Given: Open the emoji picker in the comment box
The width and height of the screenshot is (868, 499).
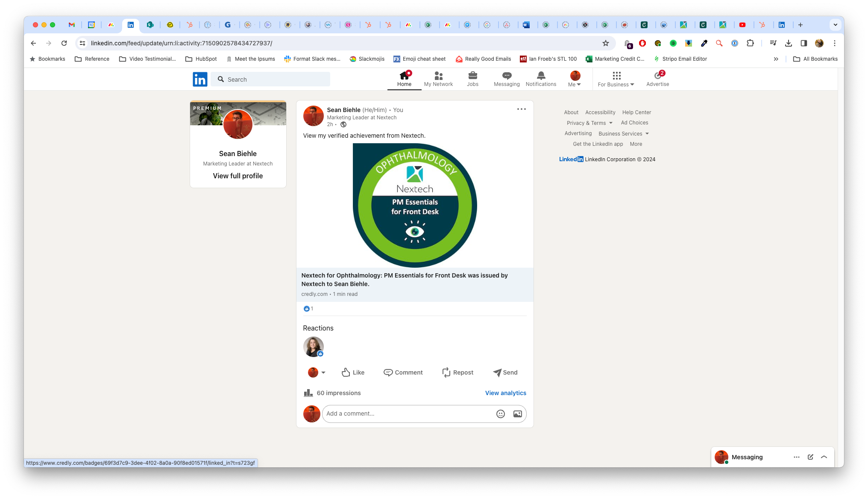Looking at the screenshot, I should (501, 414).
